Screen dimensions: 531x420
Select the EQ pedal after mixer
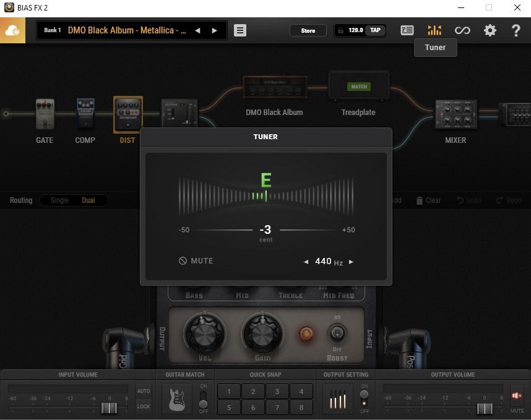(x=516, y=114)
